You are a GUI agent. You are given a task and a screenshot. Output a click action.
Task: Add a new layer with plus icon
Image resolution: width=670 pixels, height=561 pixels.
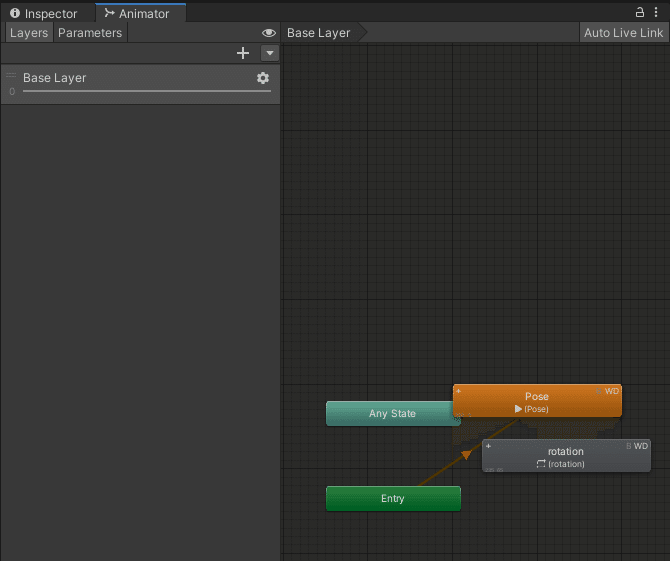(243, 53)
